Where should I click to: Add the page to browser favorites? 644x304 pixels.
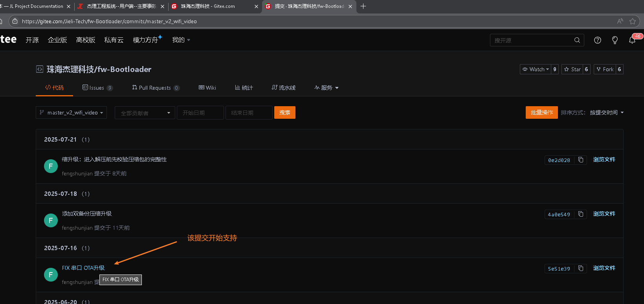tap(633, 21)
